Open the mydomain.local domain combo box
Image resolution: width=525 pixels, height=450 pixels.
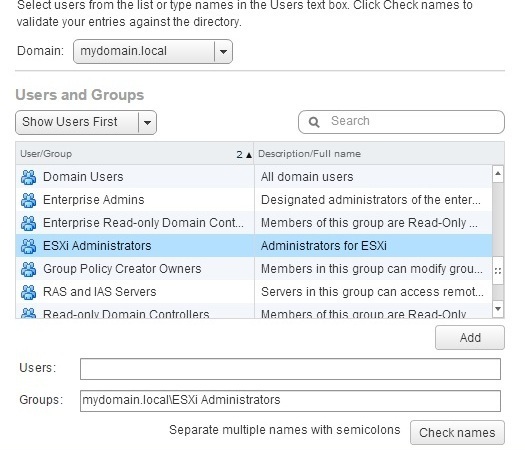point(153,52)
